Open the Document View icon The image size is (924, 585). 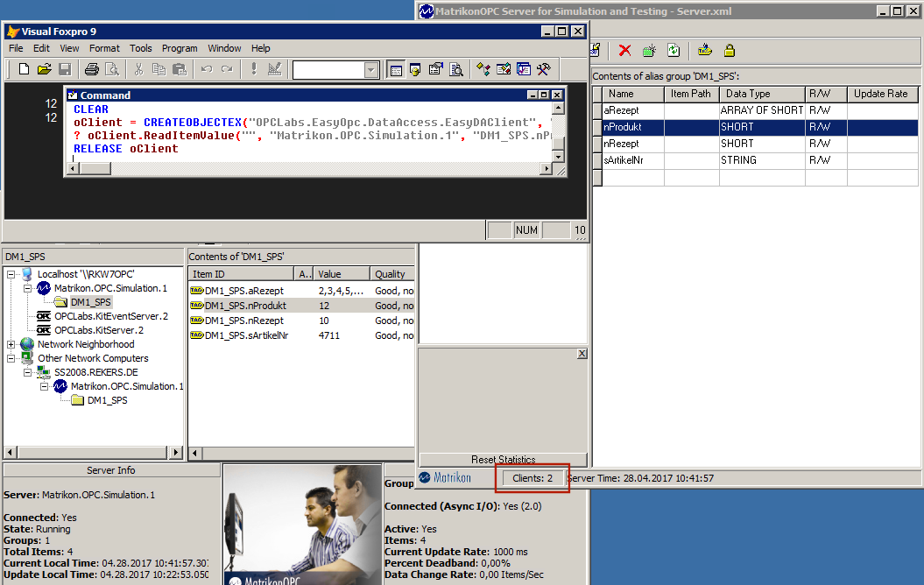click(x=456, y=70)
